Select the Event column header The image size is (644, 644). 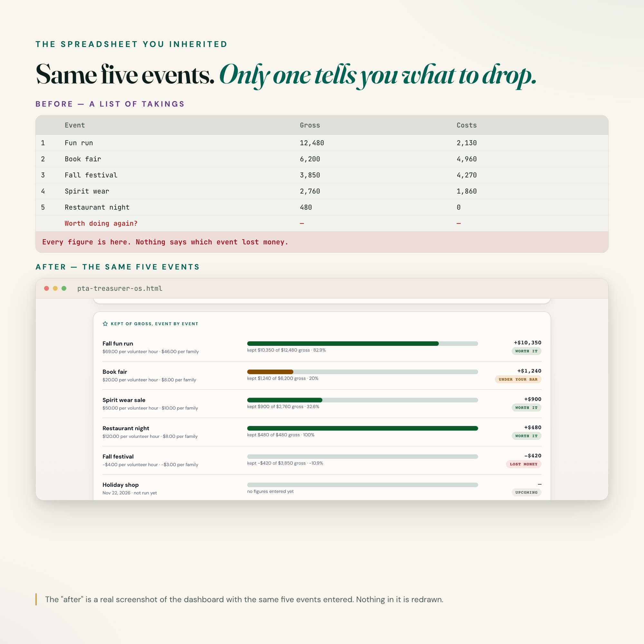pos(75,125)
